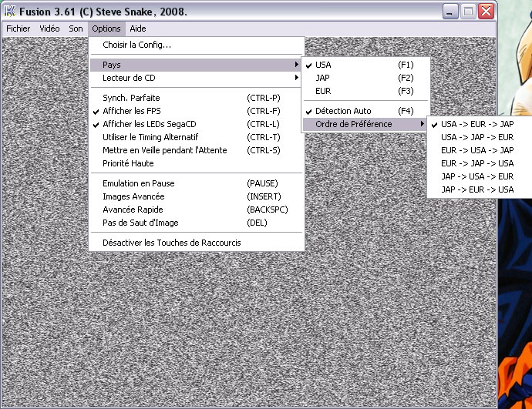Choose USA -> JAP -> EUR order

(480, 137)
